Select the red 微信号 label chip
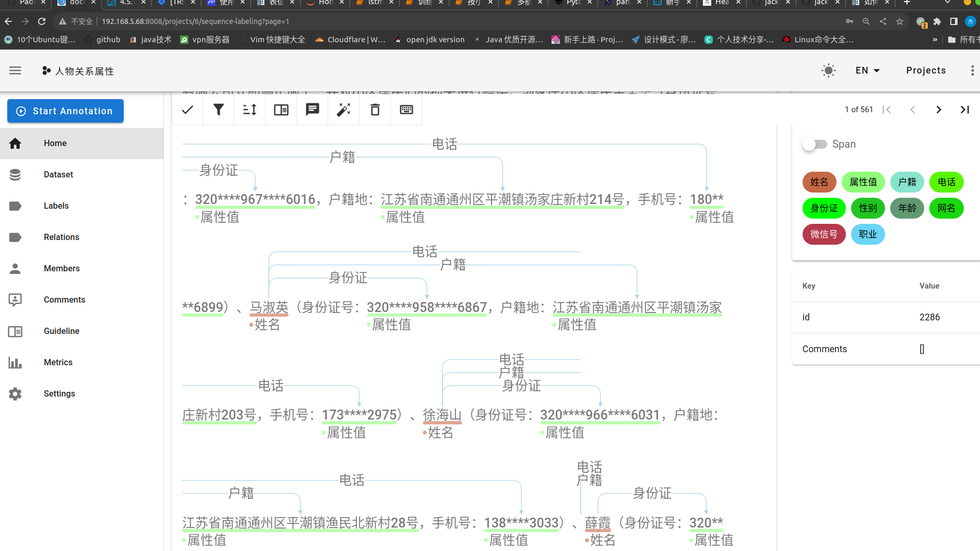The image size is (980, 551). click(x=824, y=234)
